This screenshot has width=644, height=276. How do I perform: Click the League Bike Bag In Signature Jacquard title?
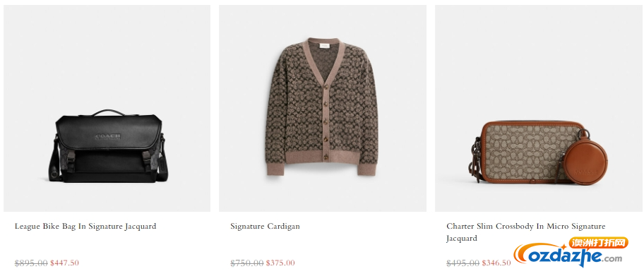tap(85, 227)
